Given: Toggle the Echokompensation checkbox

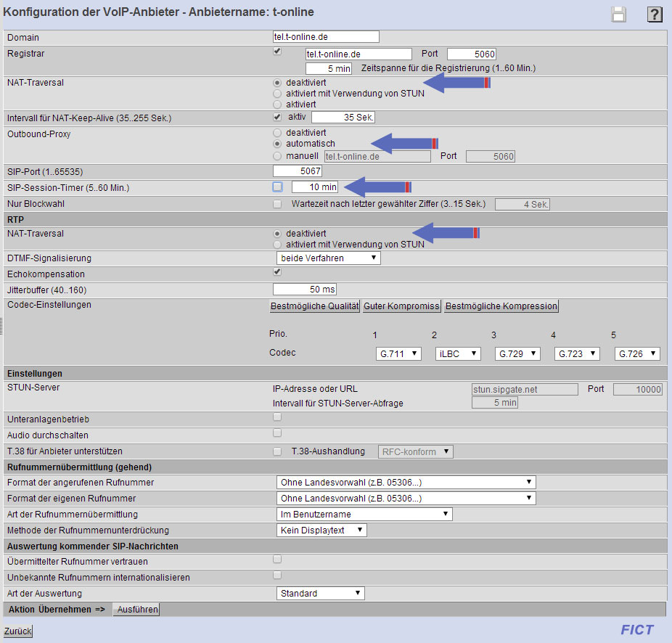Looking at the screenshot, I should (277, 271).
